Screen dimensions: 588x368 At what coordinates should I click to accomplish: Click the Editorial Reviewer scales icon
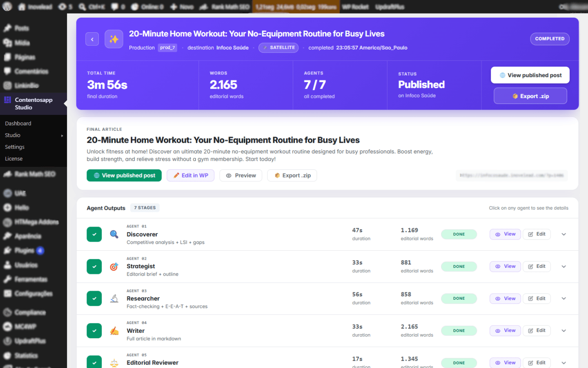[x=114, y=363]
